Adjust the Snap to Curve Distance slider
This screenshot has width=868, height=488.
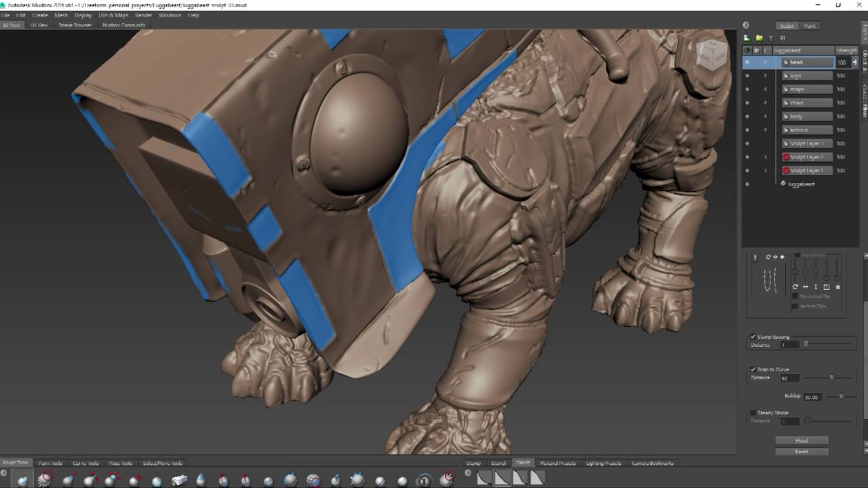pyautogui.click(x=831, y=377)
